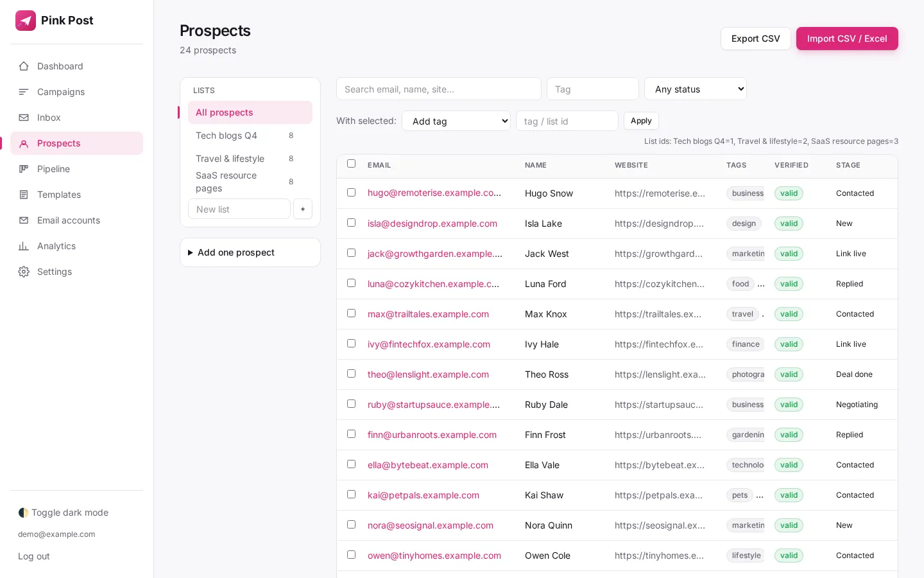Open hugo@remoterise email link

click(x=434, y=193)
